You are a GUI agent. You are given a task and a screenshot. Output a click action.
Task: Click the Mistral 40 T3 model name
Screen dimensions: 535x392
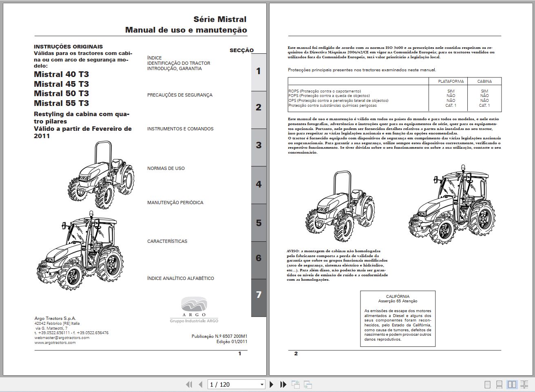61,74
